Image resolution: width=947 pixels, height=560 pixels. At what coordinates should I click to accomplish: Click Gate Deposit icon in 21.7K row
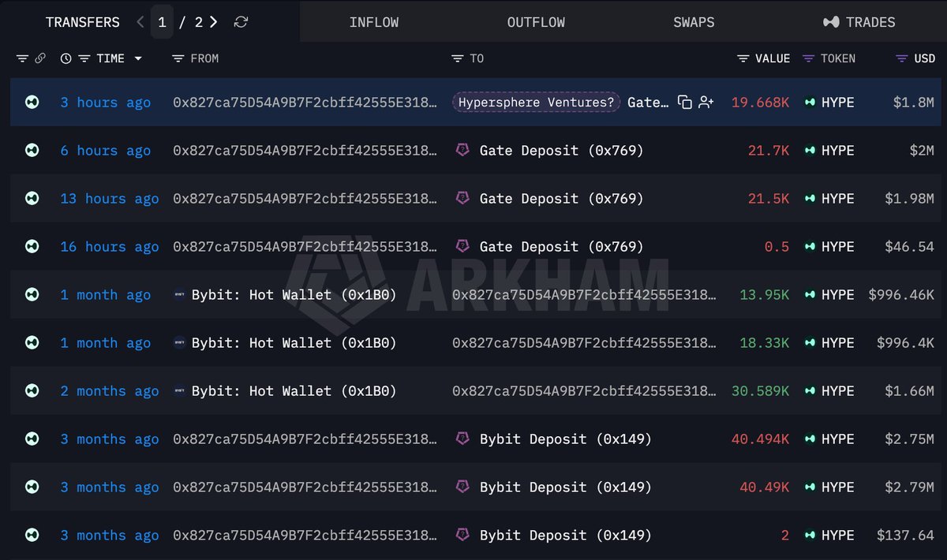pos(463,150)
